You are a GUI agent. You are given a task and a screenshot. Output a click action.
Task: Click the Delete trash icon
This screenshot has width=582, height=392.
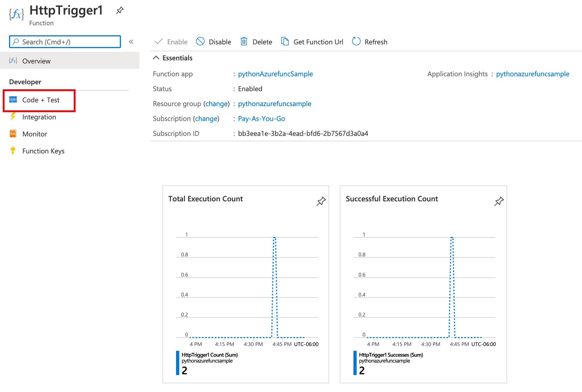244,41
